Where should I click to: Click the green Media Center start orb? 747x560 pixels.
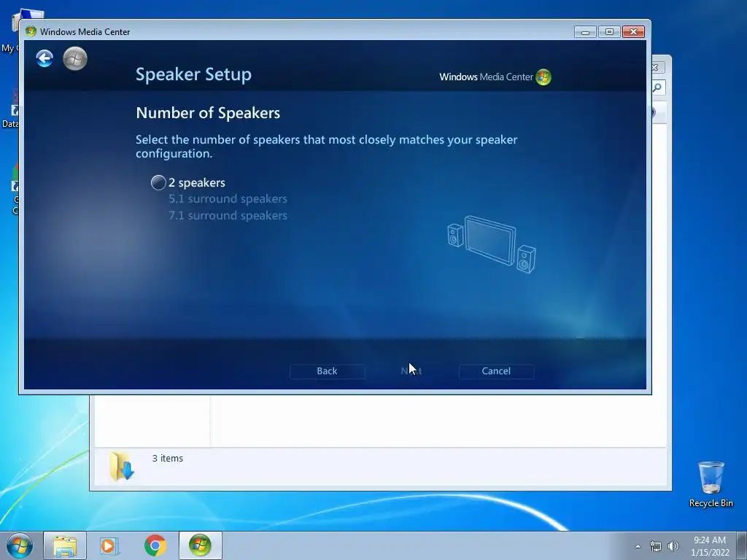(x=75, y=58)
